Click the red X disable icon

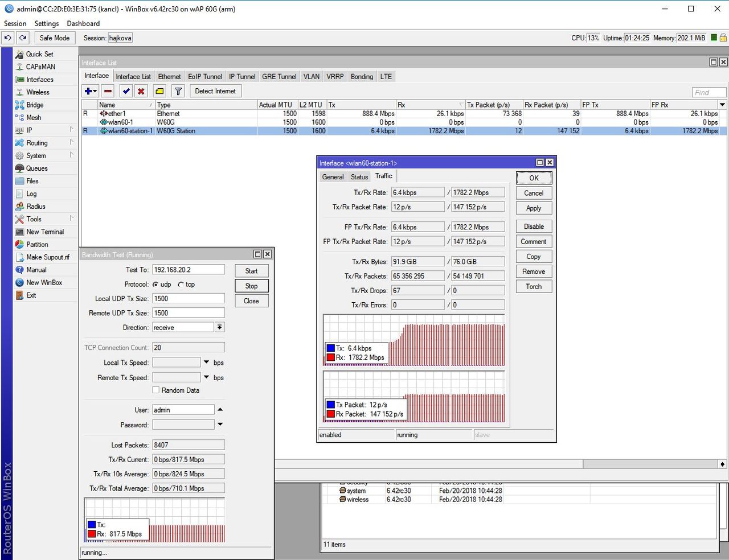click(141, 91)
